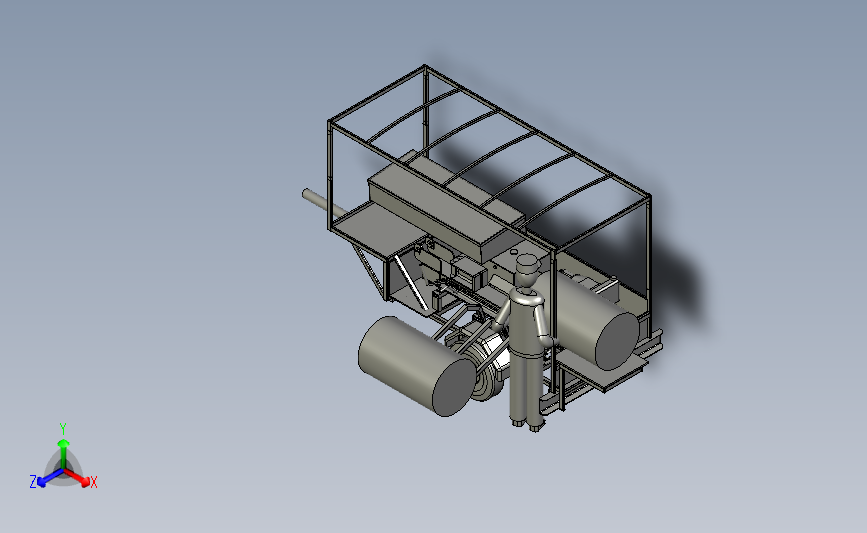Select the front-left cylindrical tank
This screenshot has width=867, height=533.
click(x=417, y=366)
